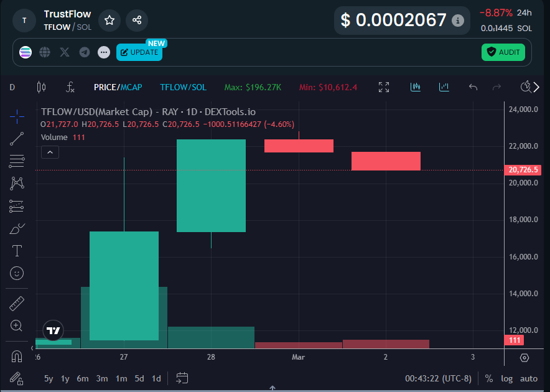Select the ruler measure tool
The image size is (550, 392).
pyautogui.click(x=17, y=304)
